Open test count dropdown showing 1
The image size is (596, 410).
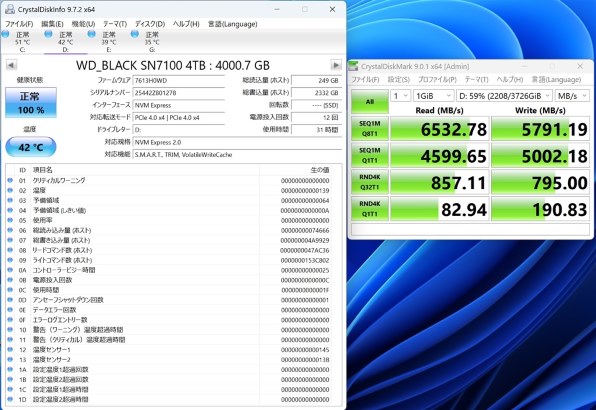click(400, 96)
